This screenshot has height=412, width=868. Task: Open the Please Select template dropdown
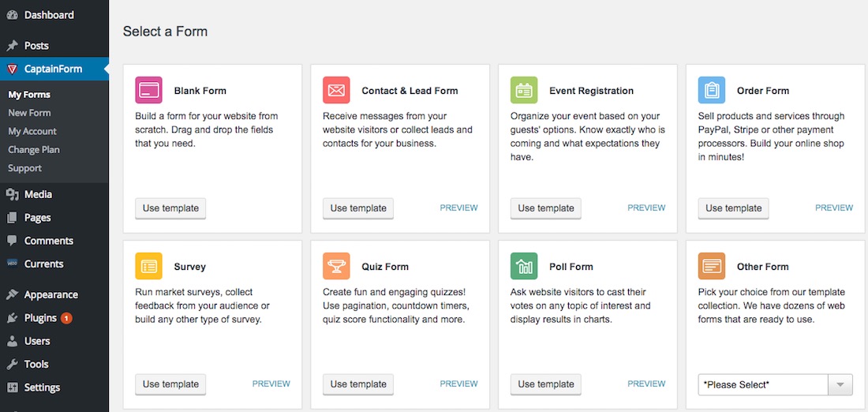tap(763, 384)
